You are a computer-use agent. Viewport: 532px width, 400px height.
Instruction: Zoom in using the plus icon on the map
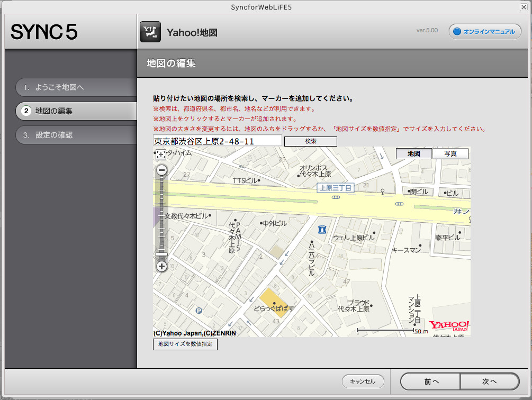(x=161, y=266)
